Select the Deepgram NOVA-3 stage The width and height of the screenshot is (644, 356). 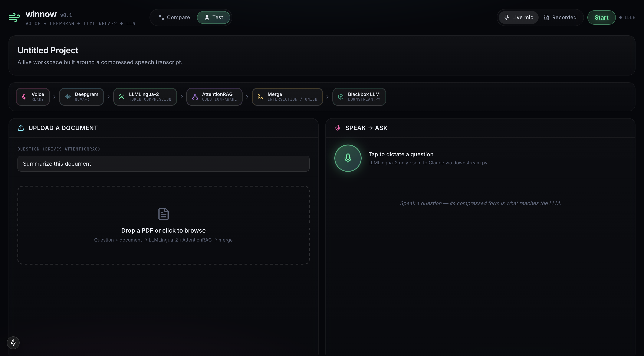82,97
